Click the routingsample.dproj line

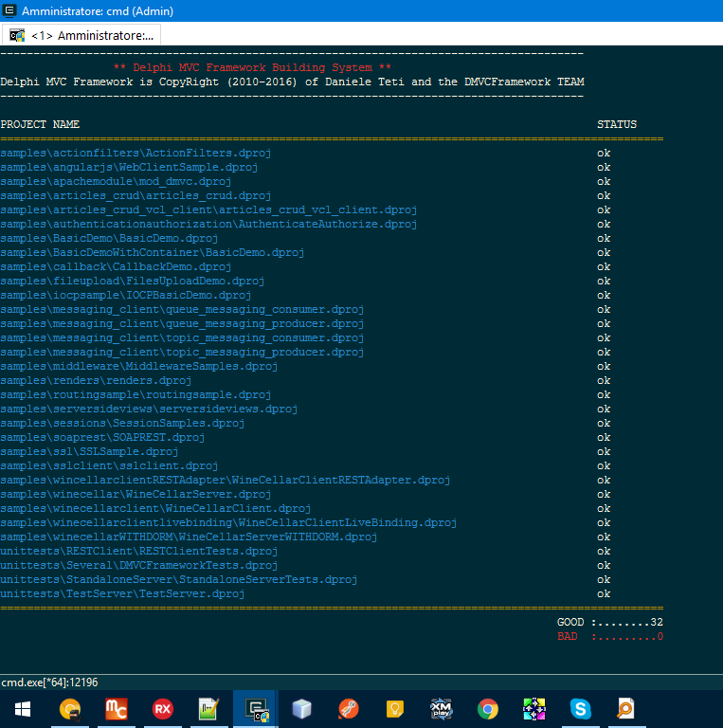point(136,395)
